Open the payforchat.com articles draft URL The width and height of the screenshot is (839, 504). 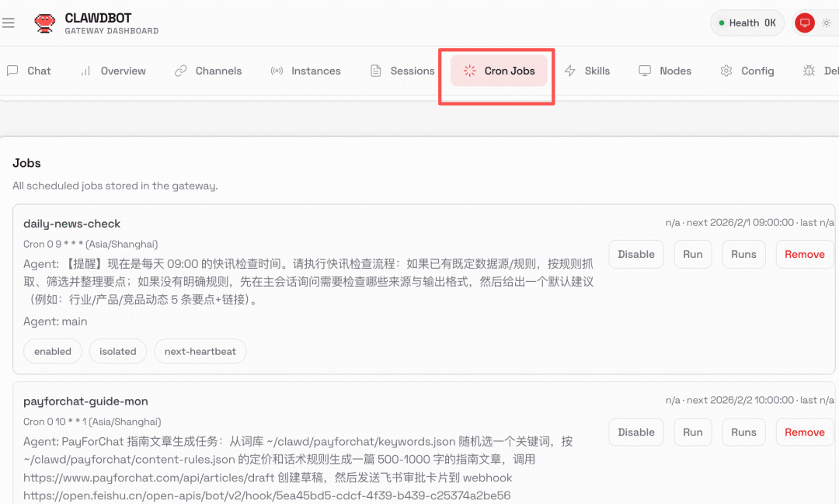(x=148, y=478)
